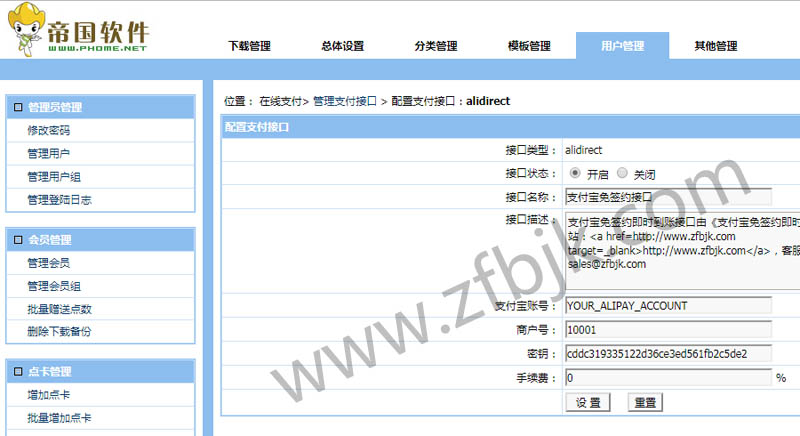Open 批量赠送点数 in the sidebar
The image size is (800, 436).
tap(59, 309)
